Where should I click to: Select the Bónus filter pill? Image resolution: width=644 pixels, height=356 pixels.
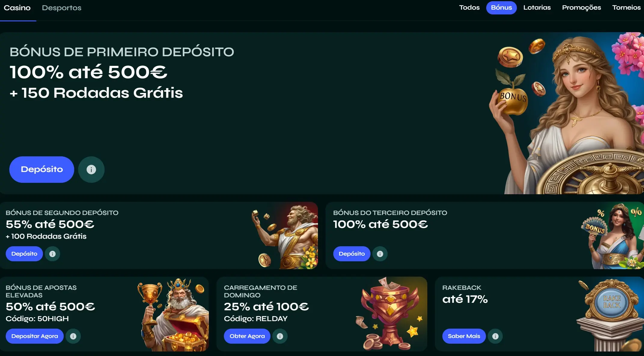(502, 8)
